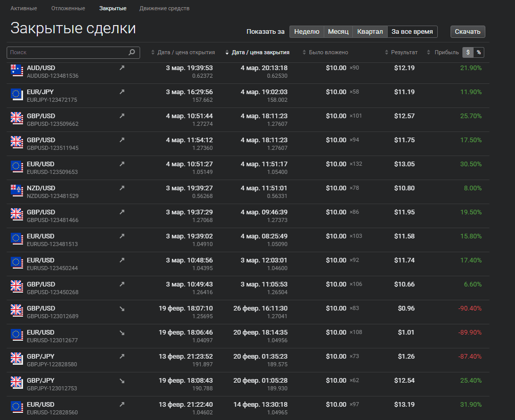Click down-arrow icon on EURUSD-123012677 row

(x=122, y=333)
